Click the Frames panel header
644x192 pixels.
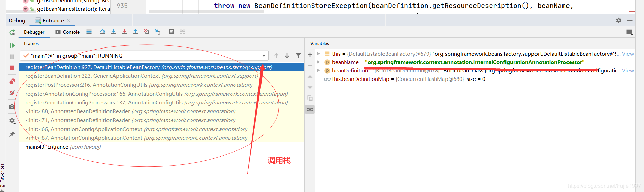(x=31, y=43)
